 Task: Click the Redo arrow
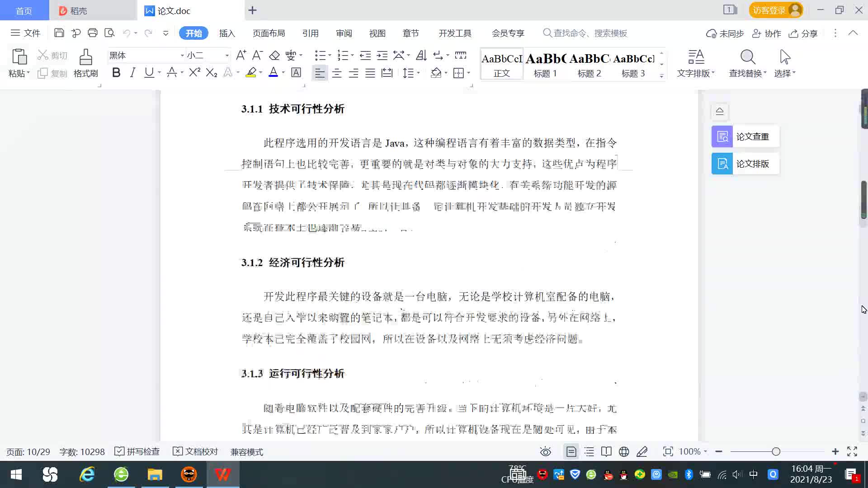pos(148,33)
